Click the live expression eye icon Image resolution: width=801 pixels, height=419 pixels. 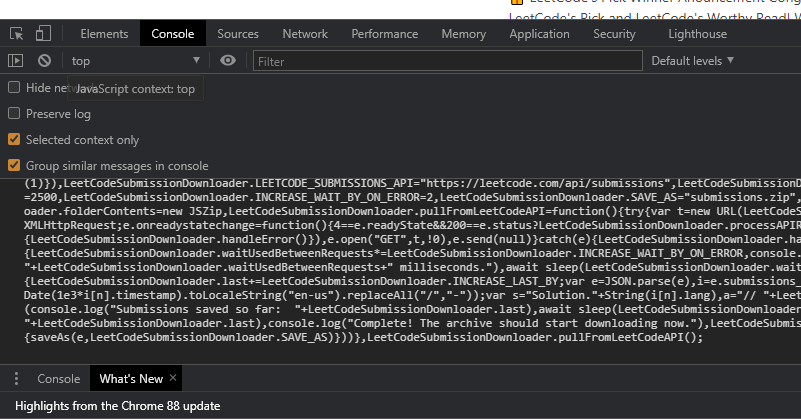click(228, 61)
